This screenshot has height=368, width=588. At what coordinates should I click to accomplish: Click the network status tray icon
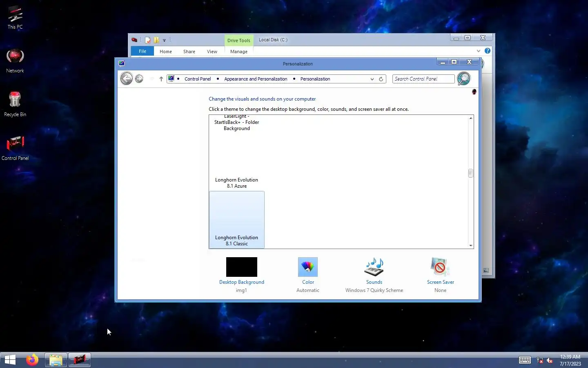pyautogui.click(x=540, y=360)
